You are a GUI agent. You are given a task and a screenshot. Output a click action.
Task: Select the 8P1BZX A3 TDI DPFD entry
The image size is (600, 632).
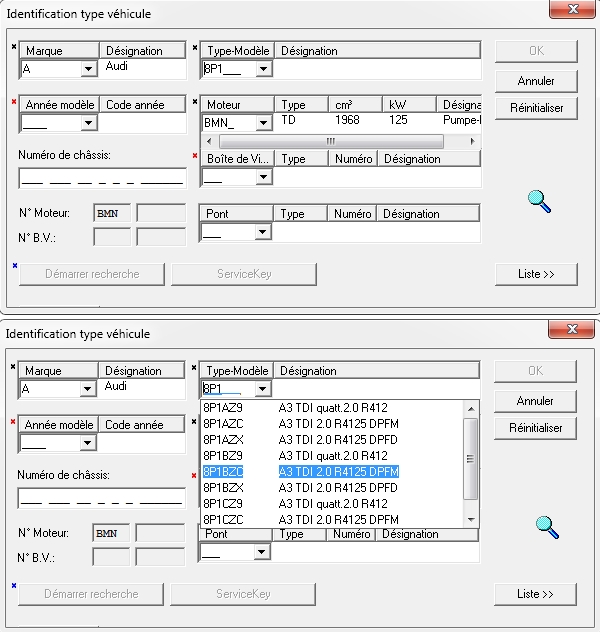[x=331, y=487]
